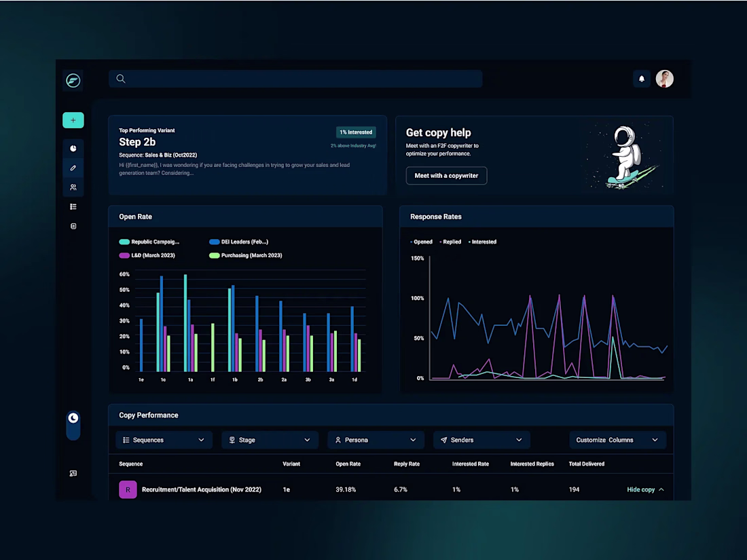Viewport: 747px width, 560px height.
Task: Toggle Purchasing (March 2023) legend series
Action: pos(245,256)
